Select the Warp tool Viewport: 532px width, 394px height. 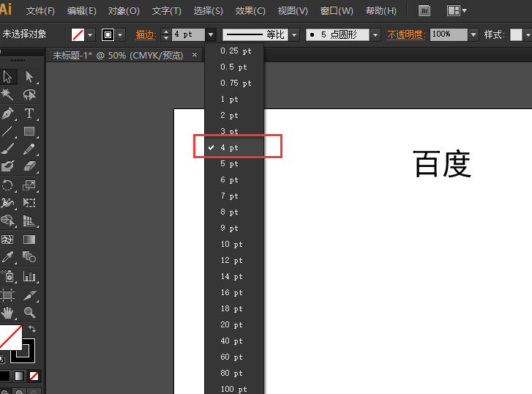point(7,203)
